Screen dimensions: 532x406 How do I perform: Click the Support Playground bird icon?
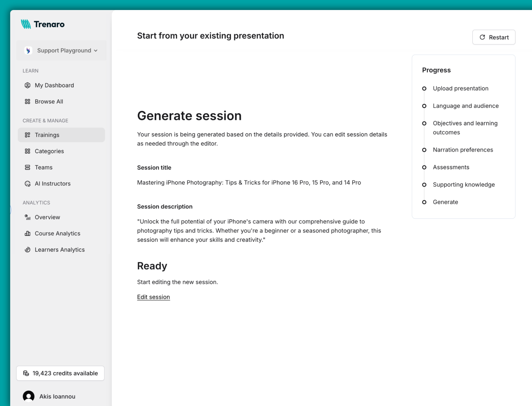[x=29, y=51]
